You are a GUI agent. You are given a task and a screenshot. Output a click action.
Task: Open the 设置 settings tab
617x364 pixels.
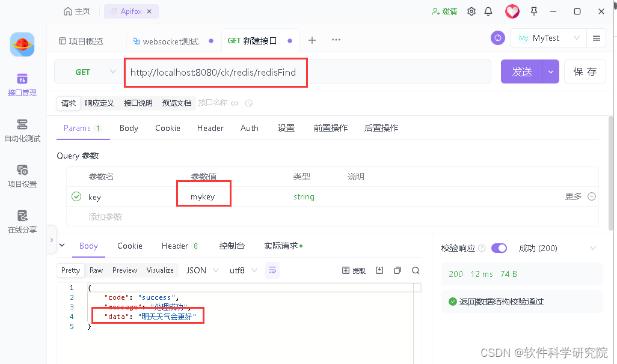tap(286, 128)
